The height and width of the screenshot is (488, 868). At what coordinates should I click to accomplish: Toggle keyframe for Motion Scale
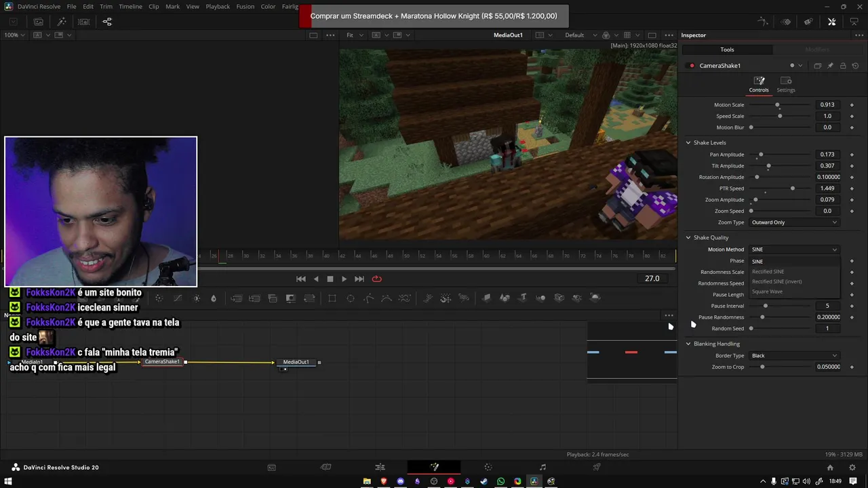coord(852,105)
